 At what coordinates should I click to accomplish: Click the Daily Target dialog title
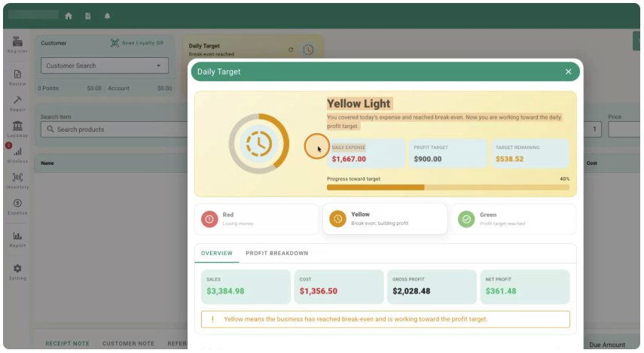point(219,72)
